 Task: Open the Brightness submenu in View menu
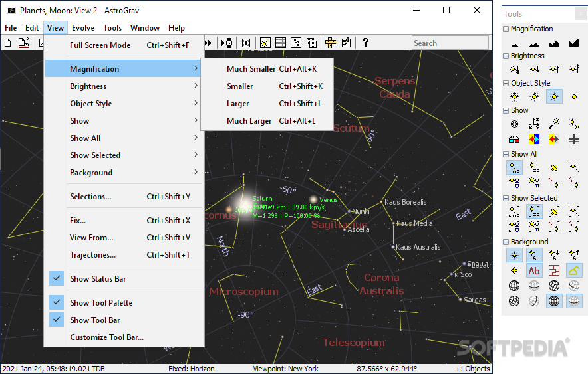pos(124,86)
